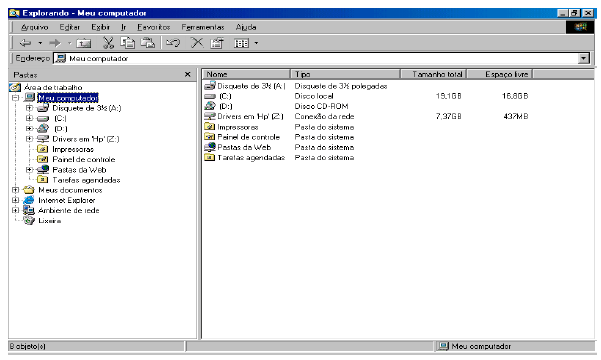This screenshot has width=601, height=360.
Task: Click the Back arrow toolbar icon
Action: point(25,43)
